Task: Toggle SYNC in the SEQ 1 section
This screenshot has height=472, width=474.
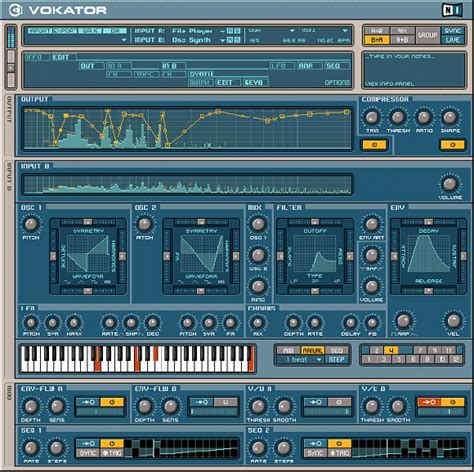Action: (88, 453)
